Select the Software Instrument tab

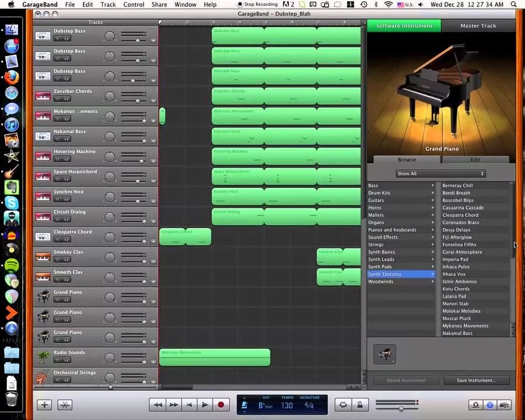pos(404,26)
